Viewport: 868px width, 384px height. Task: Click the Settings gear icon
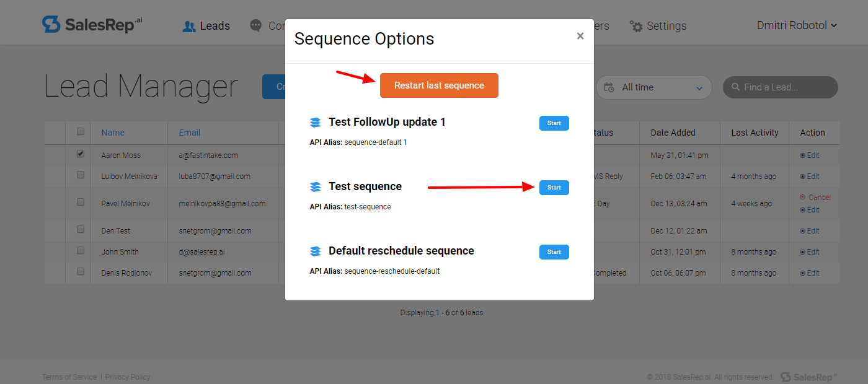pos(636,26)
